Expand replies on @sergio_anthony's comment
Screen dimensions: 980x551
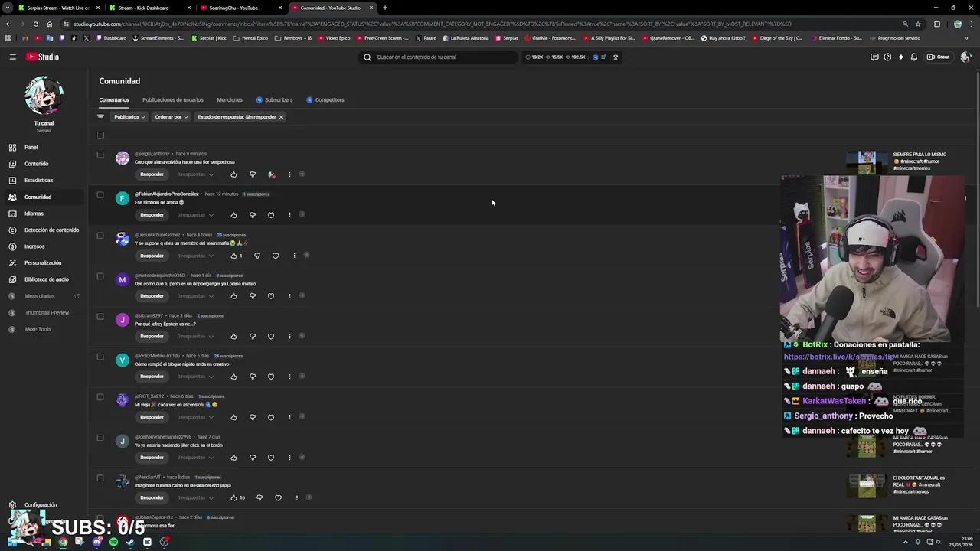tap(195, 174)
